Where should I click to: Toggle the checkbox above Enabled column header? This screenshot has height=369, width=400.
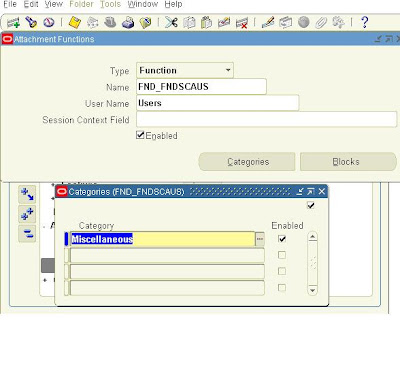pos(311,205)
